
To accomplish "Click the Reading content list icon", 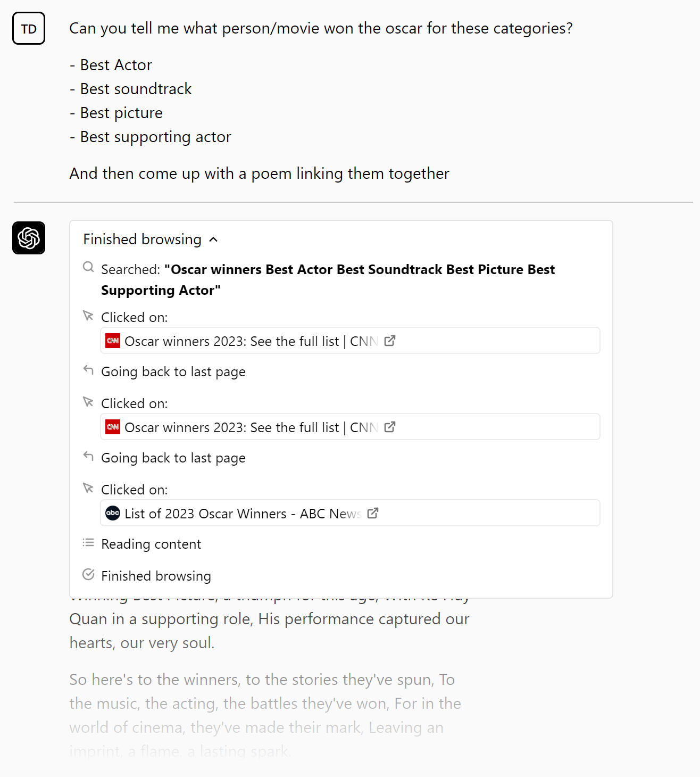I will tap(88, 542).
